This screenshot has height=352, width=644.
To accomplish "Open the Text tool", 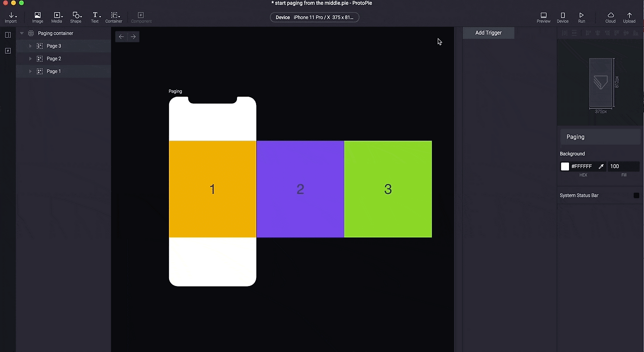I will 95,18.
